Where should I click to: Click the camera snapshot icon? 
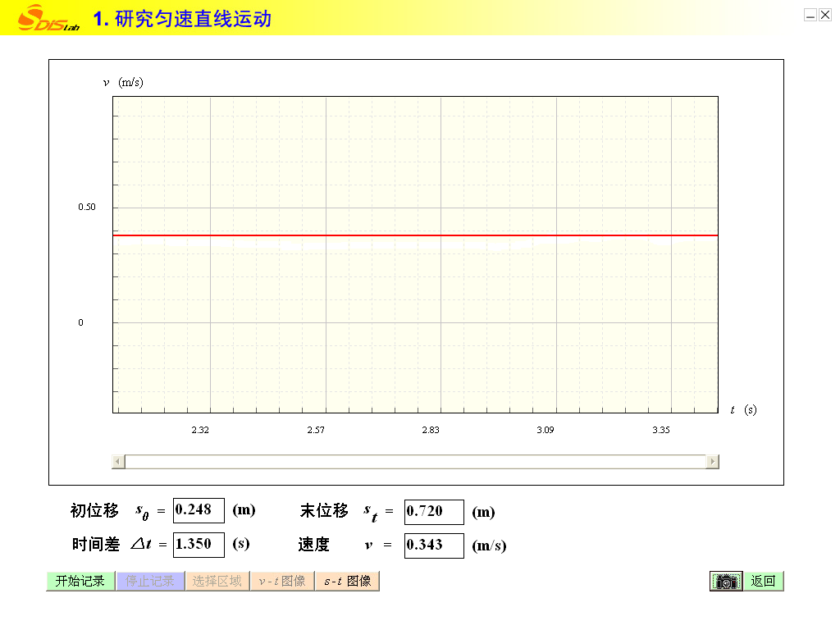(725, 581)
